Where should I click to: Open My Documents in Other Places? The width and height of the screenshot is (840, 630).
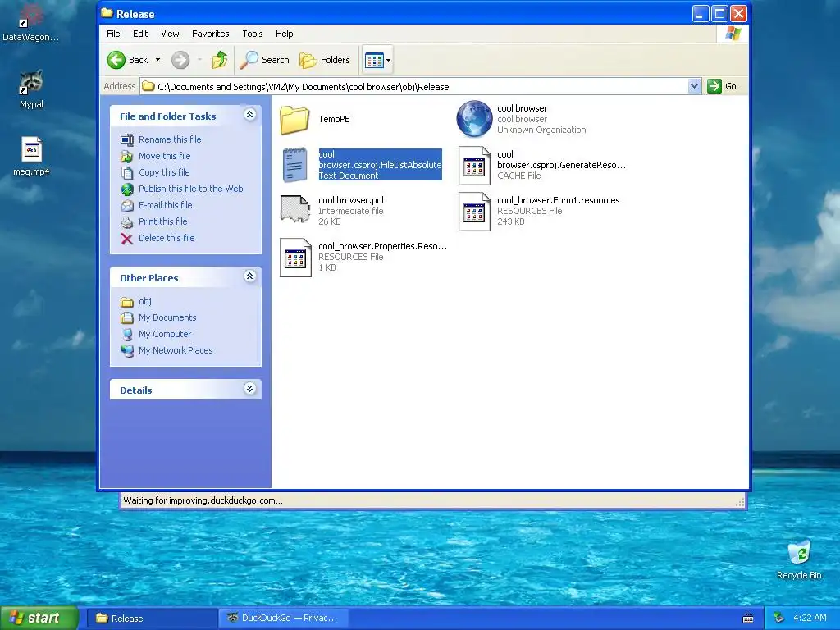point(167,317)
